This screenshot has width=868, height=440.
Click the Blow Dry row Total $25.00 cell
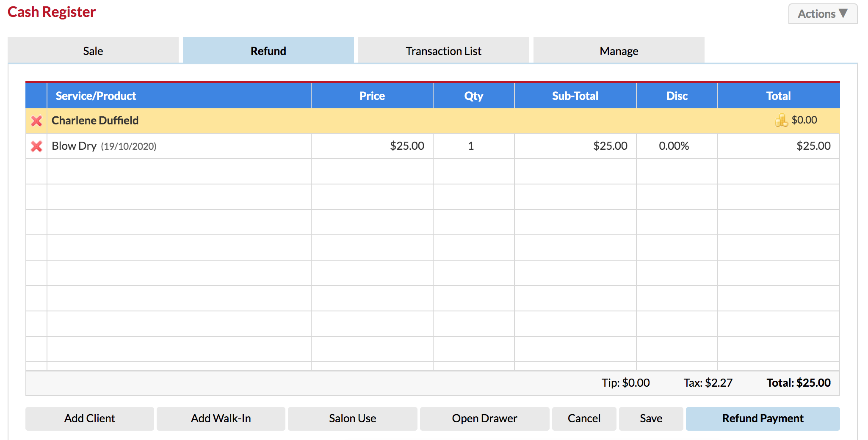tap(779, 146)
